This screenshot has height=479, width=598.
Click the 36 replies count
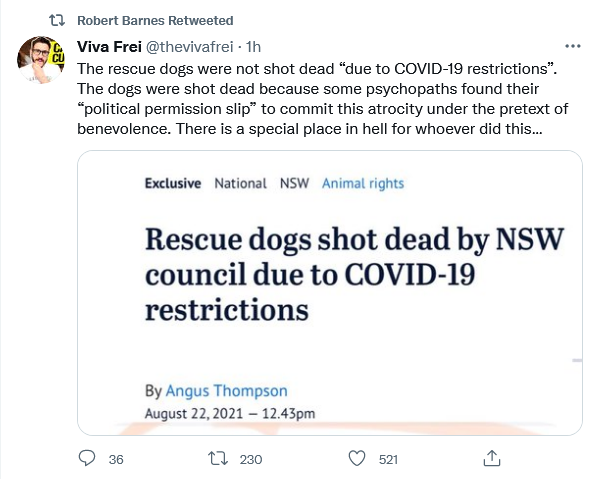tap(116, 459)
